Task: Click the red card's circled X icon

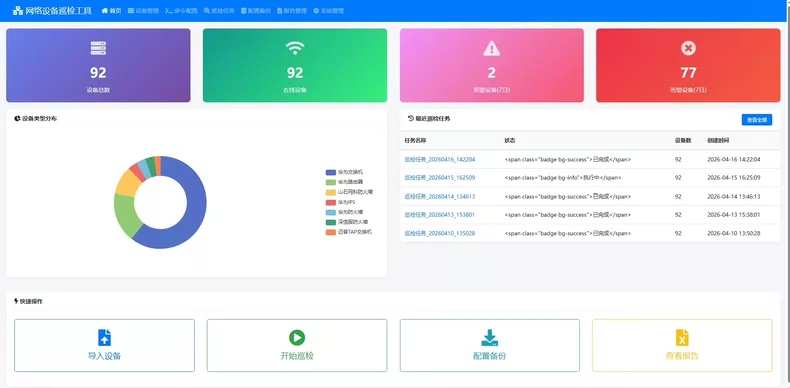Action: click(x=688, y=48)
